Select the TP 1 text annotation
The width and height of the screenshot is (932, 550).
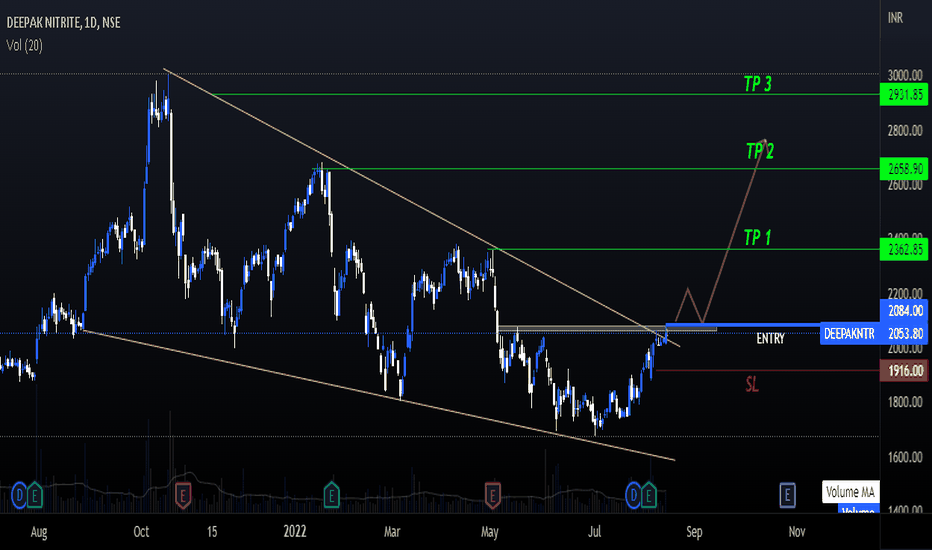coord(757,237)
